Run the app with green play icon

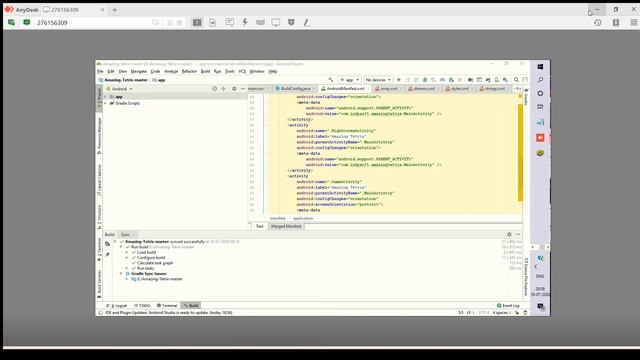click(399, 80)
